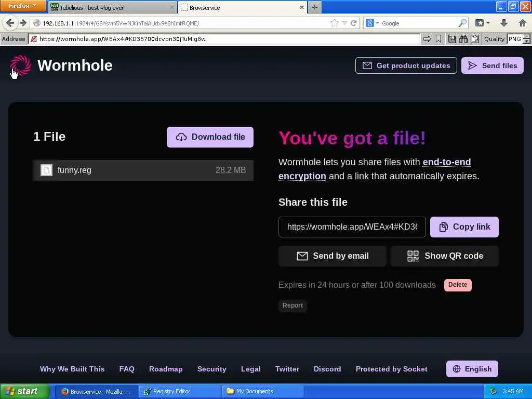Close the Browservice tab

[x=302, y=7]
